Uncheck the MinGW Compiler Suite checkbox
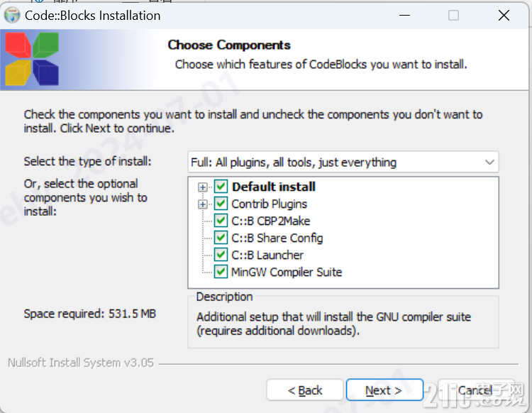Screen dimensions: 532x413 coord(221,272)
